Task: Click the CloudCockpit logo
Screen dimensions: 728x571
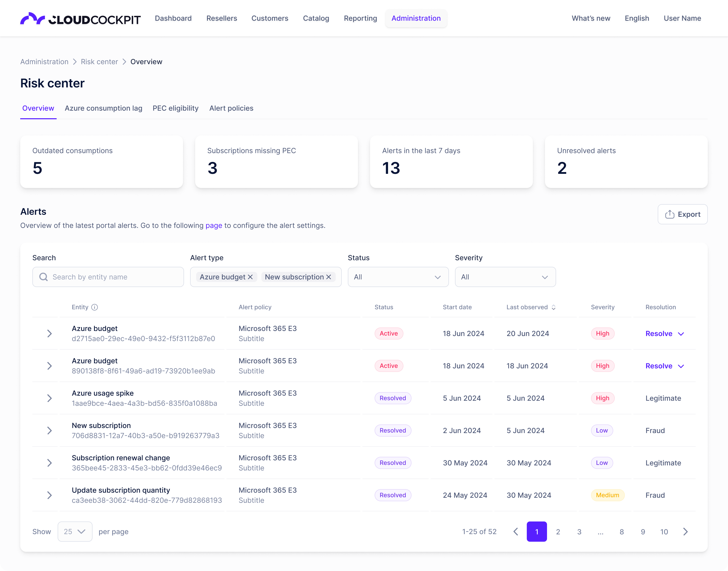Action: pos(80,19)
